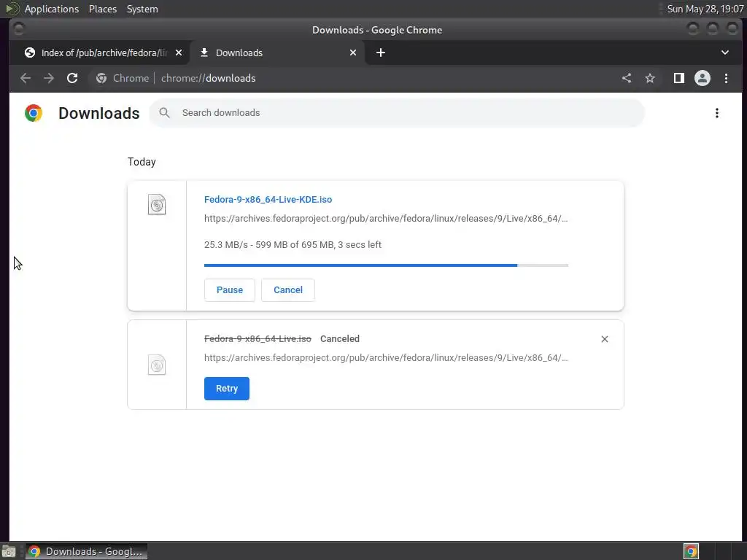
Task: Open the Places menu
Action: [103, 9]
